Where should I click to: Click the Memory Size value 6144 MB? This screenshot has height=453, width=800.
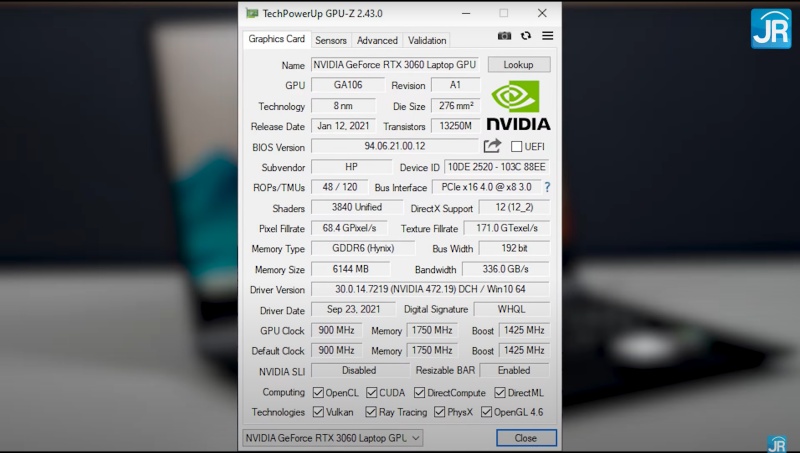tap(351, 269)
